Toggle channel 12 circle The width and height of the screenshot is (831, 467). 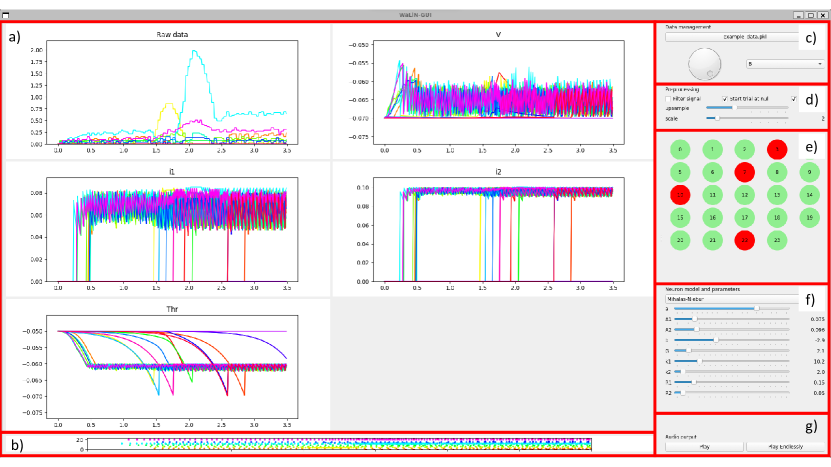745,195
